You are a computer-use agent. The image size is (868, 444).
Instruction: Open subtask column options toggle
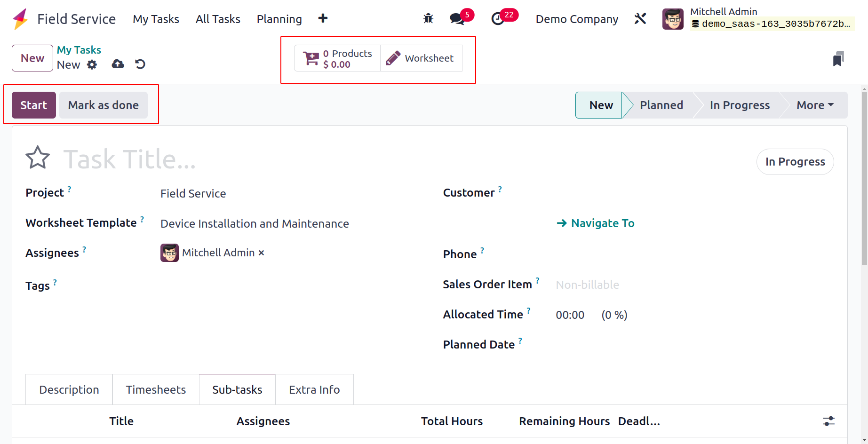[828, 421]
